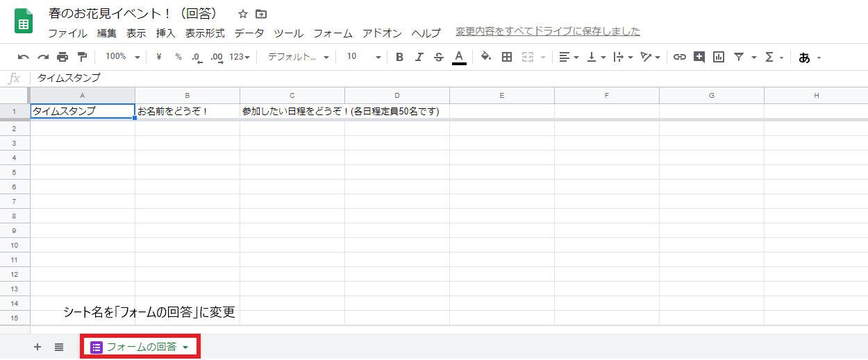
Task: Toggle italic formatting
Action: pos(419,57)
